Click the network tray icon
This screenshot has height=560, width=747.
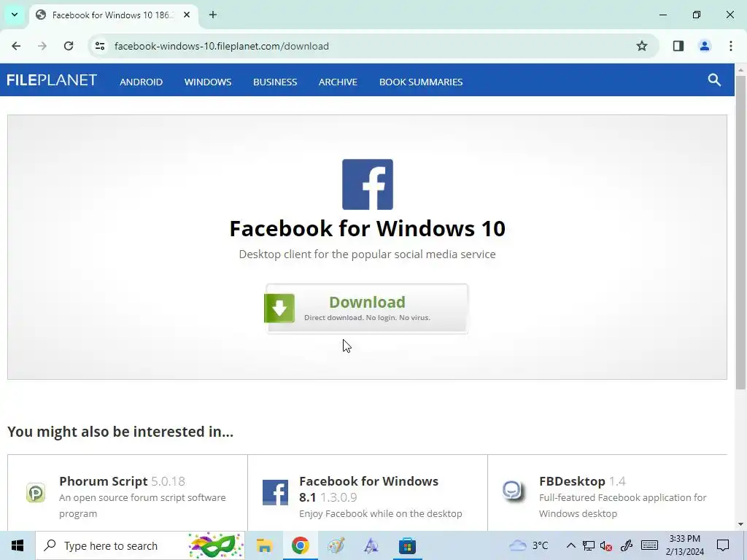589,545
